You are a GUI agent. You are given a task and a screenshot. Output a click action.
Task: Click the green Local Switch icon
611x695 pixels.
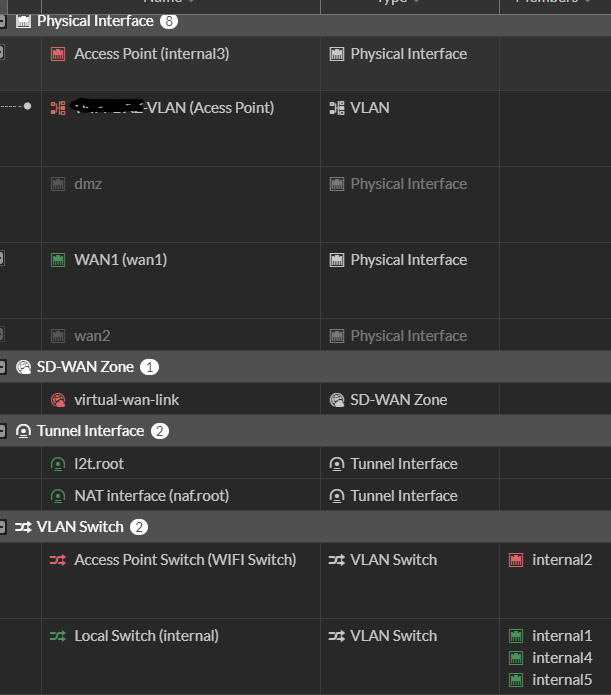tap(58, 636)
